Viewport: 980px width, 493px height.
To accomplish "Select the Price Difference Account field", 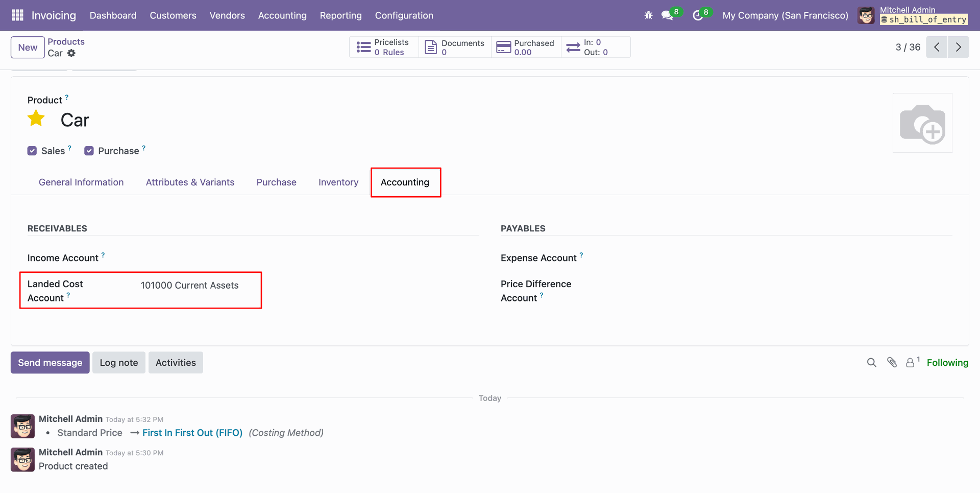I will coord(782,285).
